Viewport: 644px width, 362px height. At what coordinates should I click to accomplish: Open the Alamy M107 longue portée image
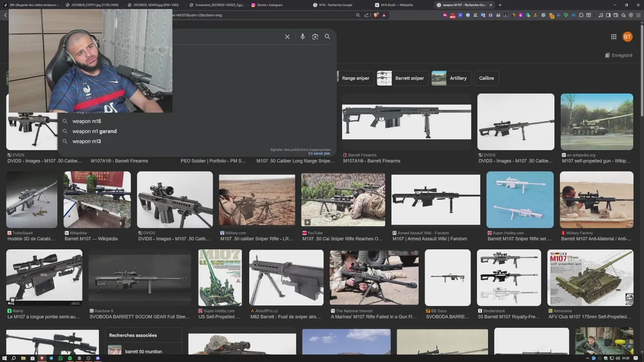coord(44,278)
